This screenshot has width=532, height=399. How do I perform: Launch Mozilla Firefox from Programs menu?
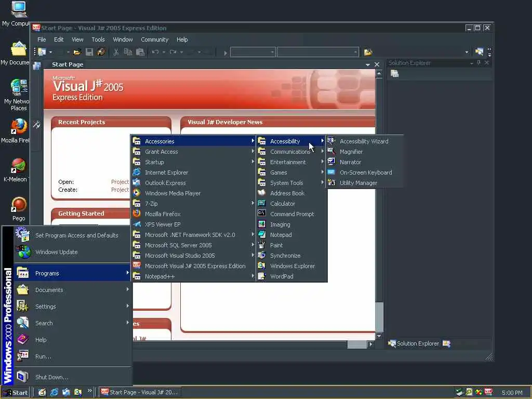coord(193,214)
